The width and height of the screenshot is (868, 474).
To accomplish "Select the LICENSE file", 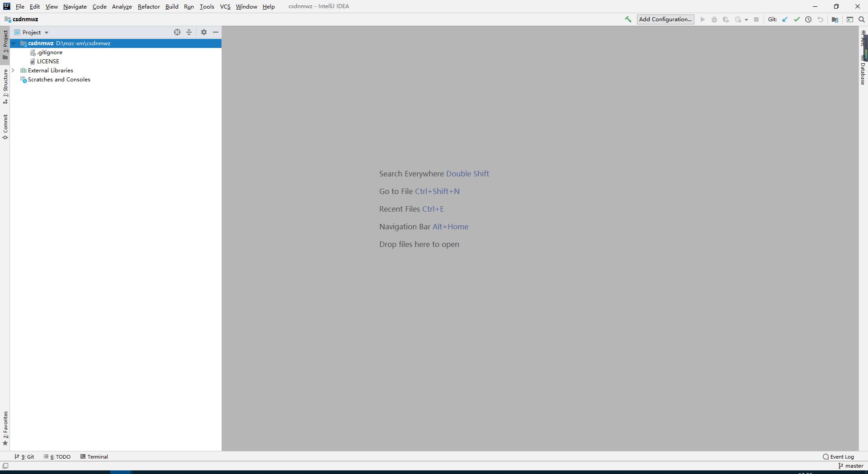I will [x=48, y=62].
